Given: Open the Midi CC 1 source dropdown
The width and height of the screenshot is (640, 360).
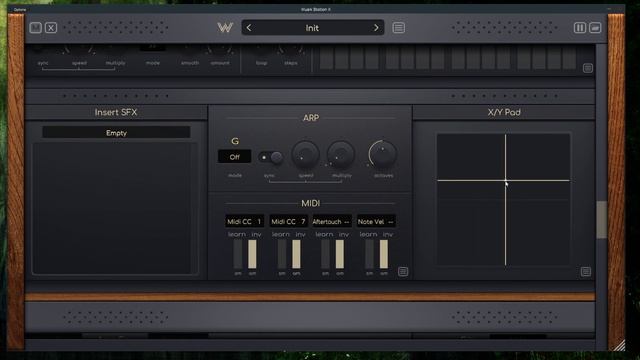Looking at the screenshot, I should (x=244, y=222).
